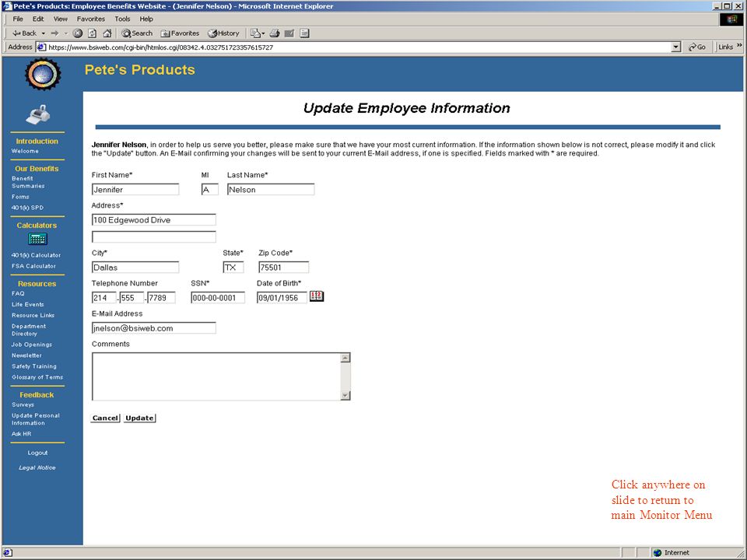The image size is (747, 560).
Task: Click the Internet Explorer throbber logo
Action: (x=732, y=19)
